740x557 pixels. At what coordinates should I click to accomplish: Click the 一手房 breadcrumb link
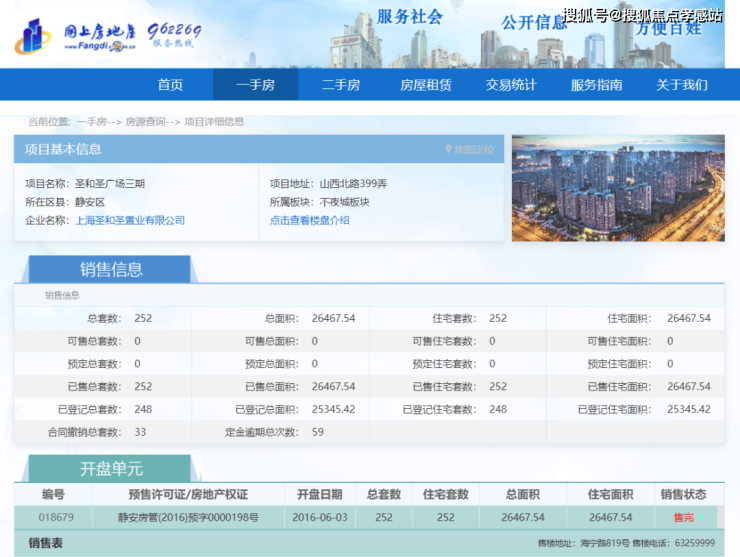point(91,122)
